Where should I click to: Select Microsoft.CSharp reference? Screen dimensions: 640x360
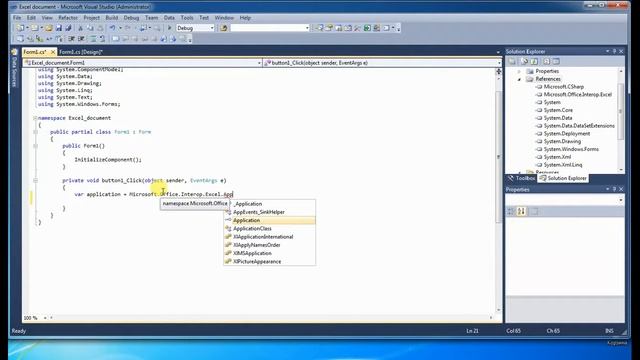(x=564, y=87)
